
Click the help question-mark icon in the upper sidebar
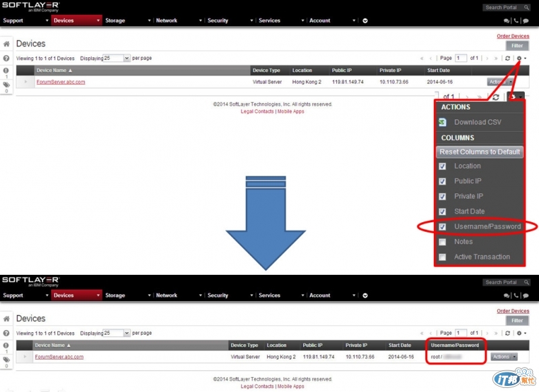[x=6, y=59]
